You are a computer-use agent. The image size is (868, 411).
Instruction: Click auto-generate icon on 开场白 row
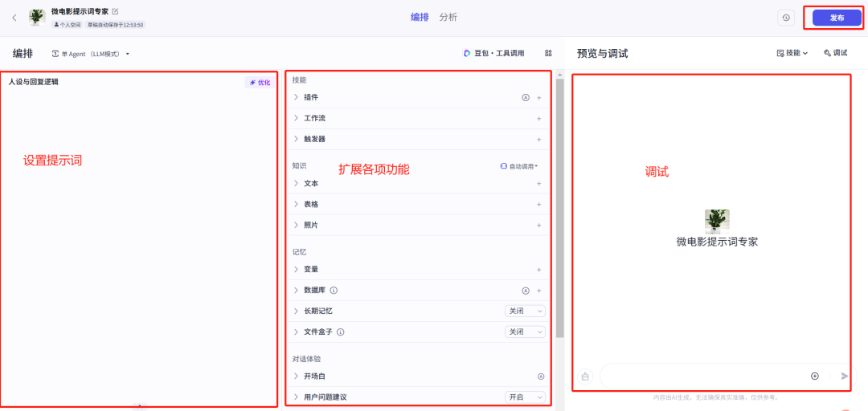pyautogui.click(x=540, y=376)
